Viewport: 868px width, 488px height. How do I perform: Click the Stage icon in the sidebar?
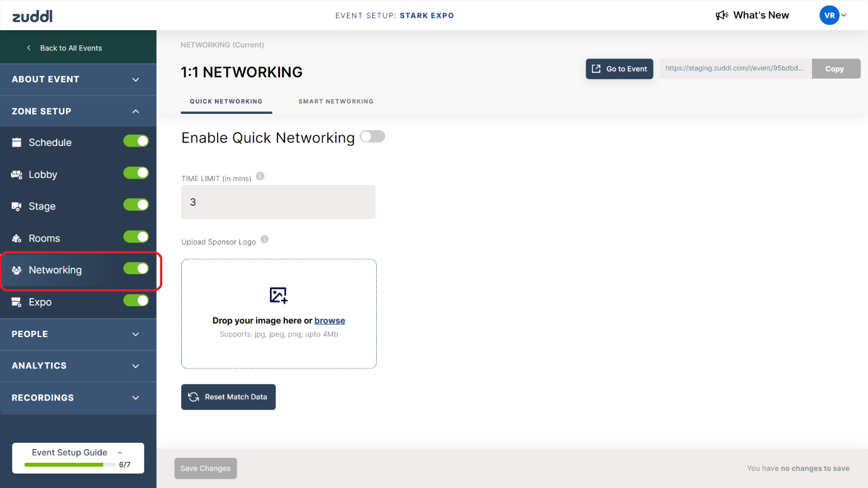pos(17,206)
